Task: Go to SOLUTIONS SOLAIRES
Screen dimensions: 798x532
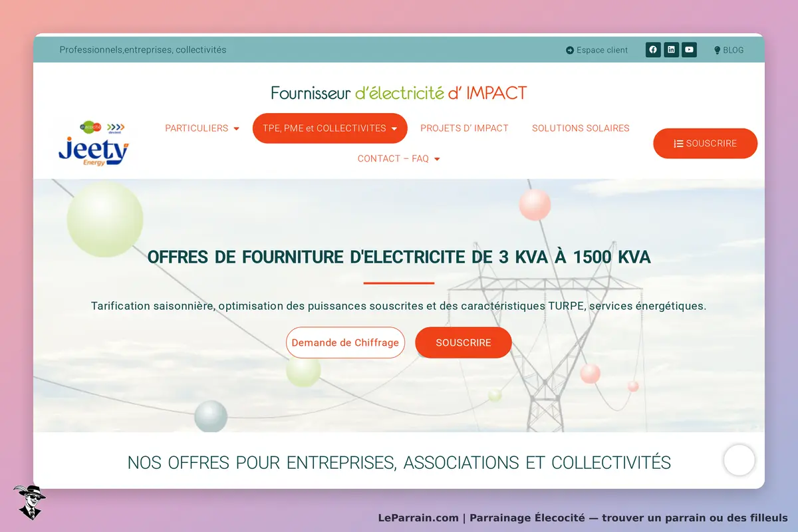Action: click(581, 128)
